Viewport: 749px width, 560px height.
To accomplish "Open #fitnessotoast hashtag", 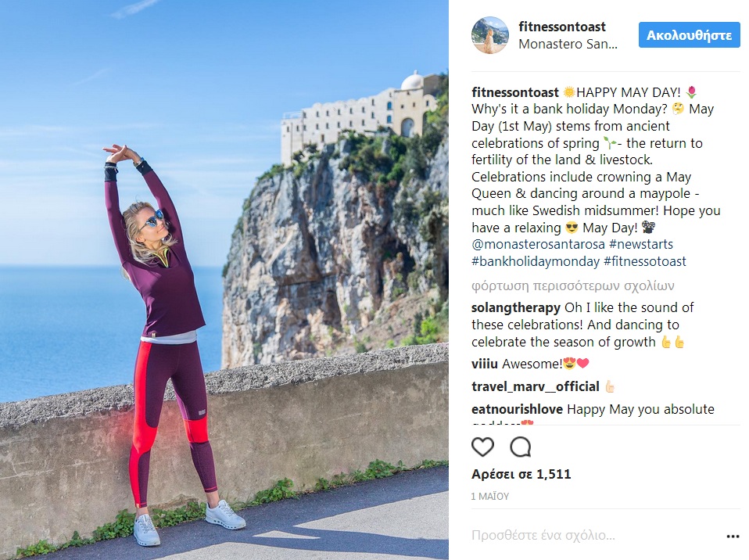I will tap(645, 262).
